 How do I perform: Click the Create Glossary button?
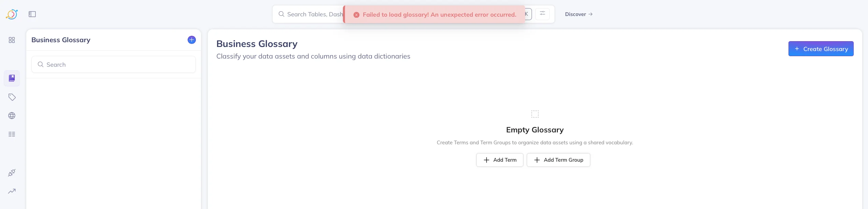coord(821,49)
